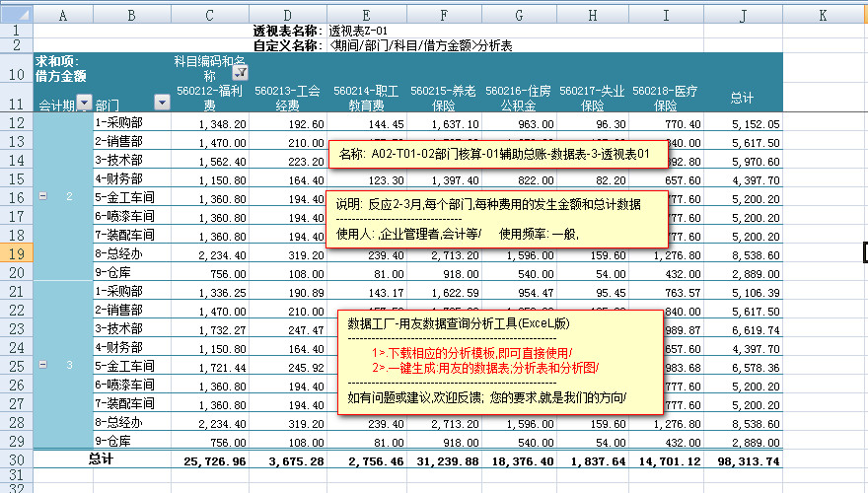
Task: Click the 求和项:借方金额 cell
Action: pyautogui.click(x=61, y=68)
